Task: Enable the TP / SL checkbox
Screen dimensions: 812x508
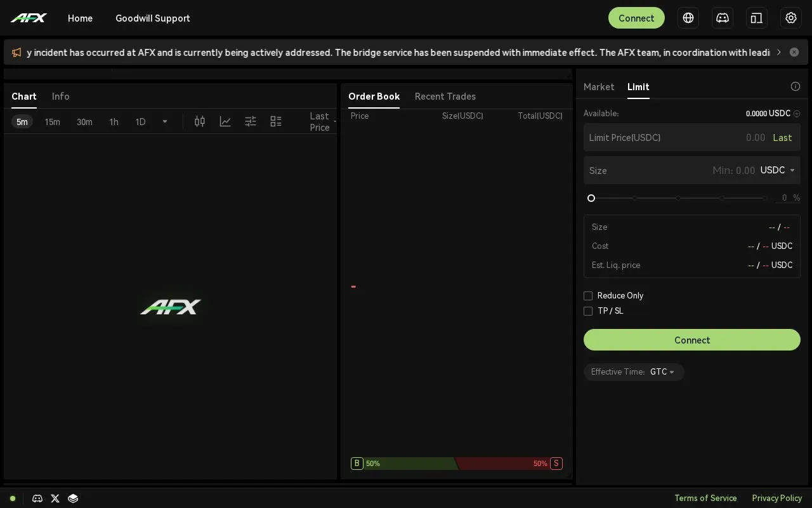Action: click(x=588, y=311)
